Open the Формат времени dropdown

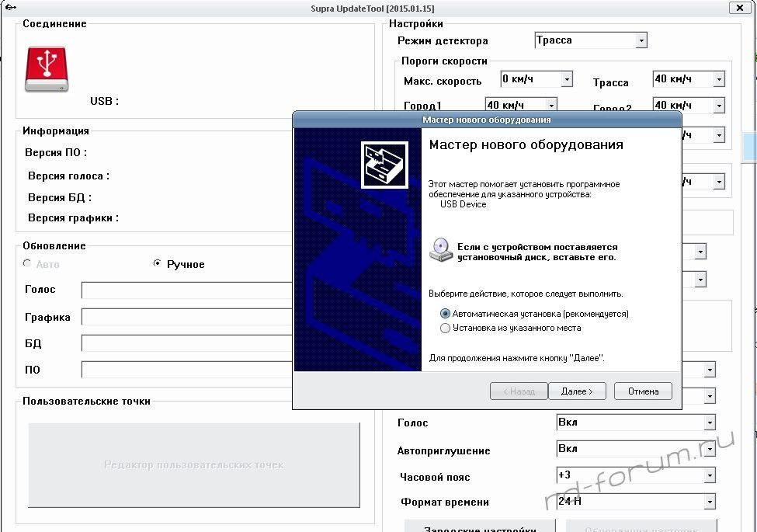pos(709,502)
